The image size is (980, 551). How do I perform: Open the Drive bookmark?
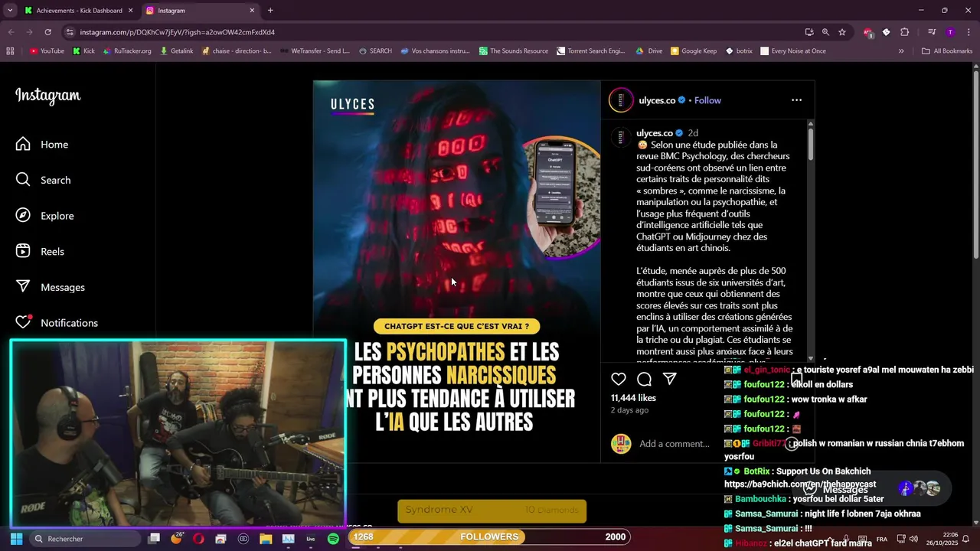click(x=649, y=51)
